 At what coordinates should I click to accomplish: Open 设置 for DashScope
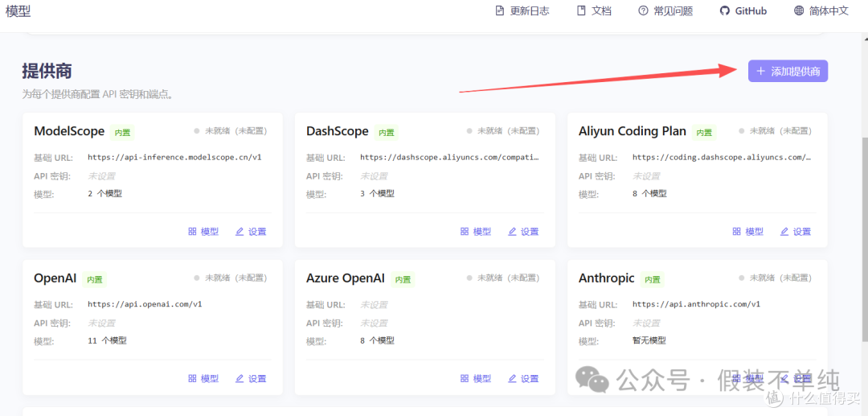tap(523, 232)
